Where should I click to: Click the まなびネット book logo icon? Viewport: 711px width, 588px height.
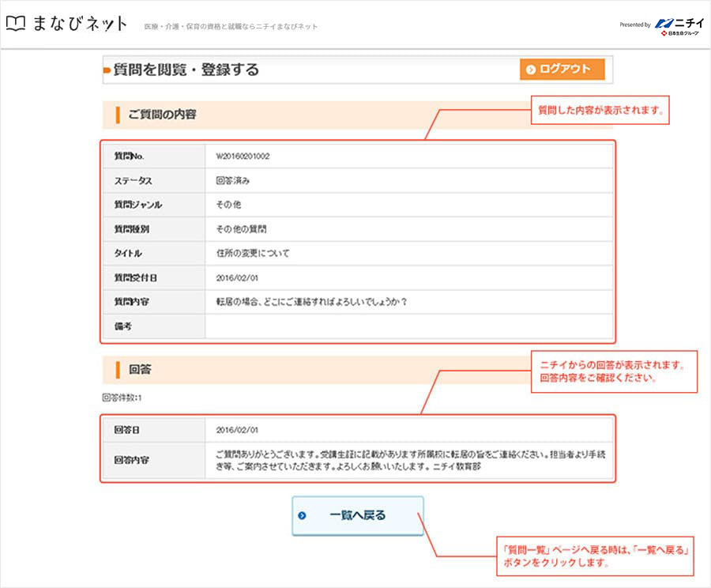click(x=16, y=24)
